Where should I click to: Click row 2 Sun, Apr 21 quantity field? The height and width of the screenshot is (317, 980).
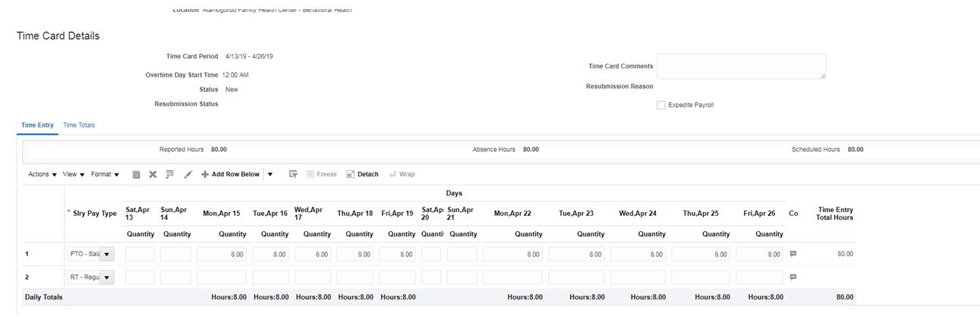click(462, 277)
